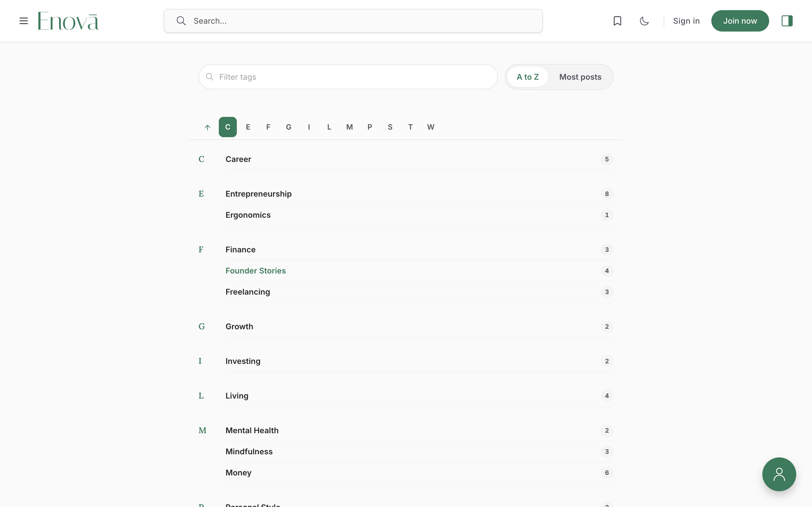The image size is (812, 507).
Task: Open the Entrepreneurship tag
Action: [x=258, y=194]
